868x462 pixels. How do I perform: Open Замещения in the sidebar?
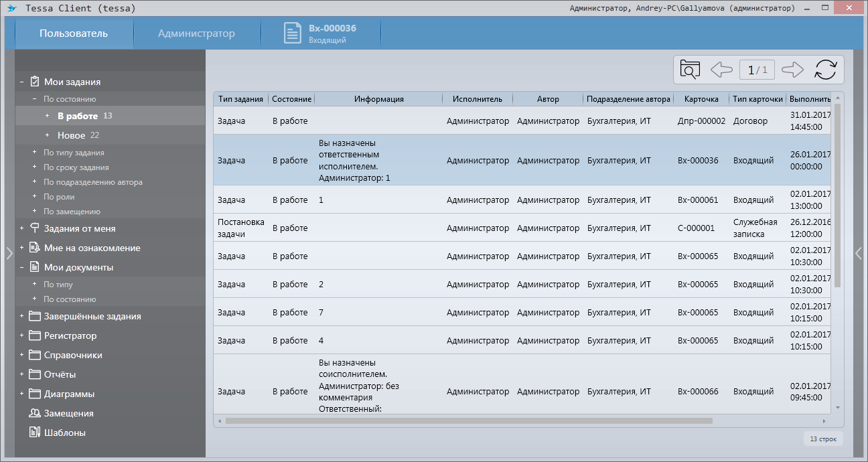point(68,413)
